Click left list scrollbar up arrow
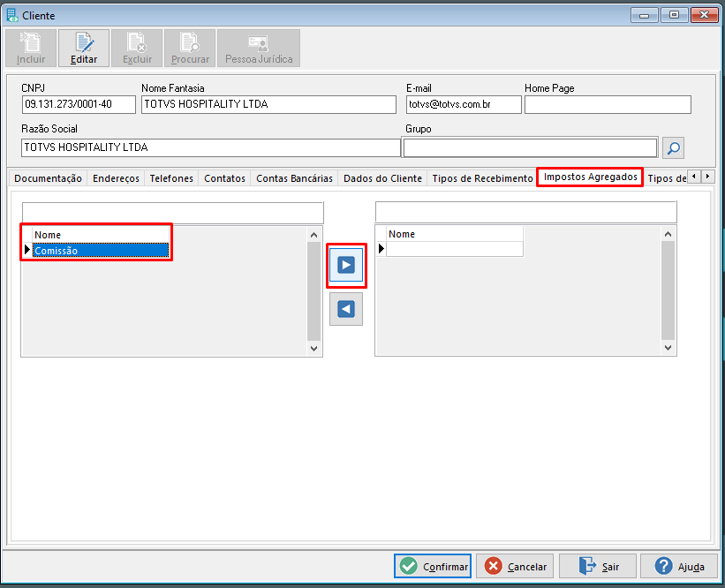This screenshot has height=588, width=725. [314, 235]
